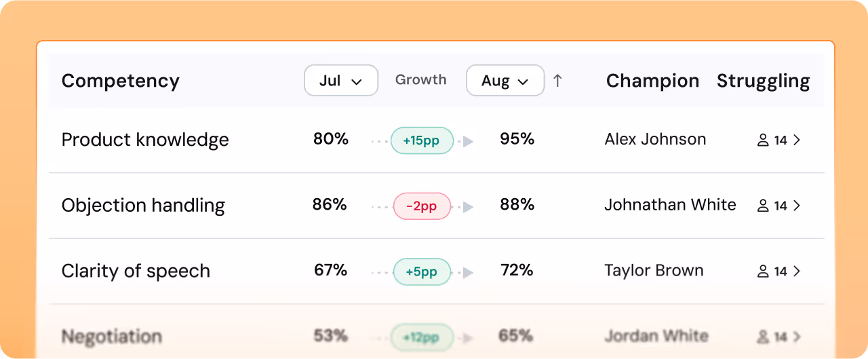Click person icon in Objection handling row

(x=763, y=206)
